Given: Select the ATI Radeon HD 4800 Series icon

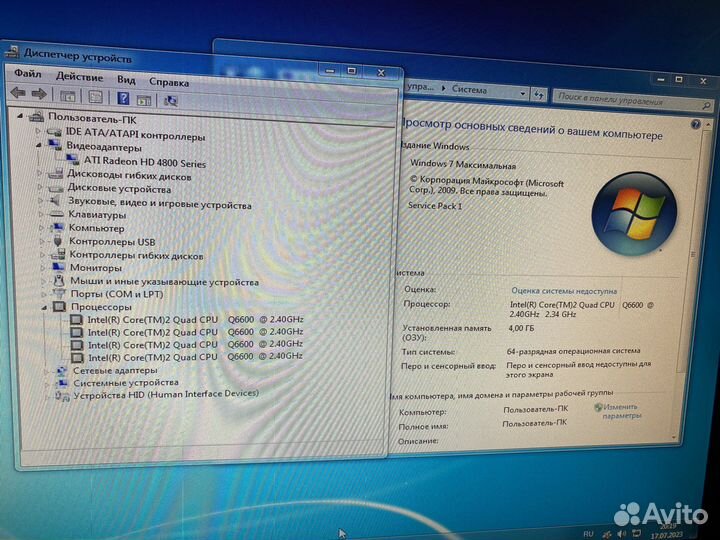Looking at the screenshot, I should (x=73, y=159).
